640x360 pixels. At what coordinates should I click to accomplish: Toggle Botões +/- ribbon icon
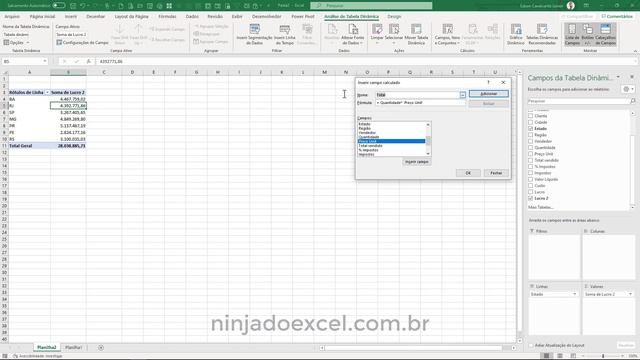pyautogui.click(x=588, y=29)
